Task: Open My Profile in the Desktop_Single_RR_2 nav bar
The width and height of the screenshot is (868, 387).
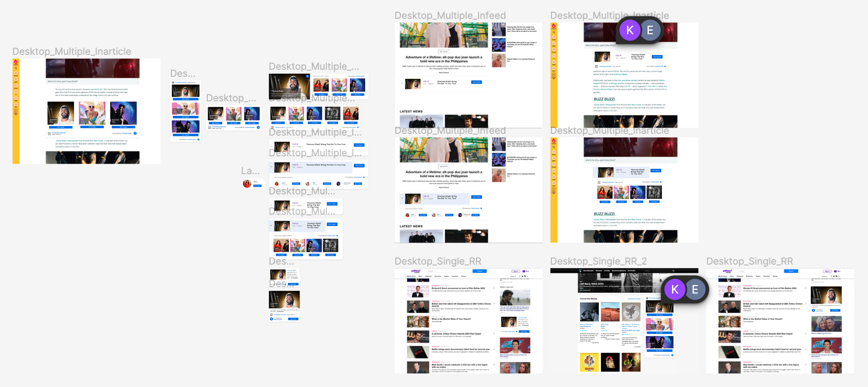Action: (x=631, y=271)
